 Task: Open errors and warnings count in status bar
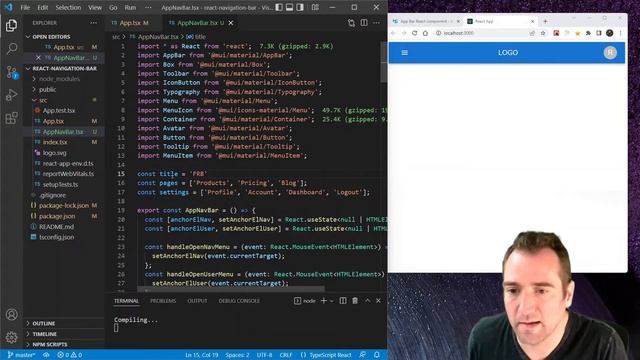[x=70, y=355]
